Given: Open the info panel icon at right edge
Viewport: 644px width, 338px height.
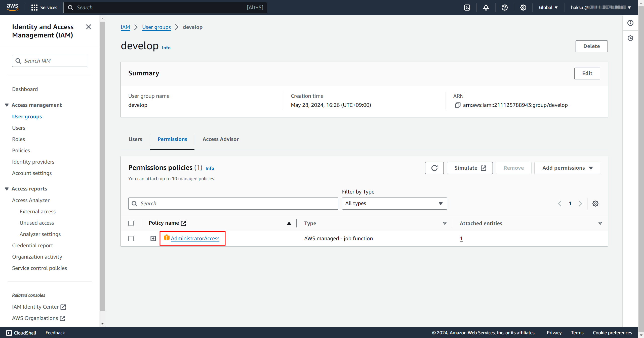Looking at the screenshot, I should [x=630, y=23].
